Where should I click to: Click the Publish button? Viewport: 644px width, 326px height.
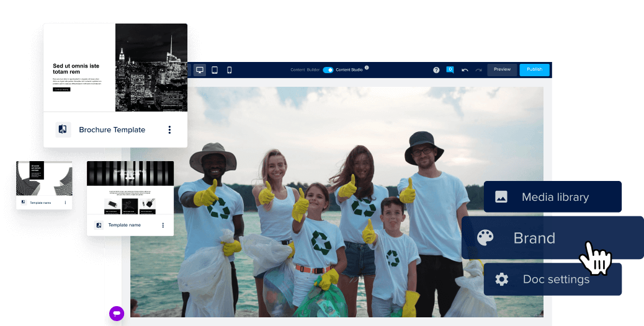[x=534, y=69]
